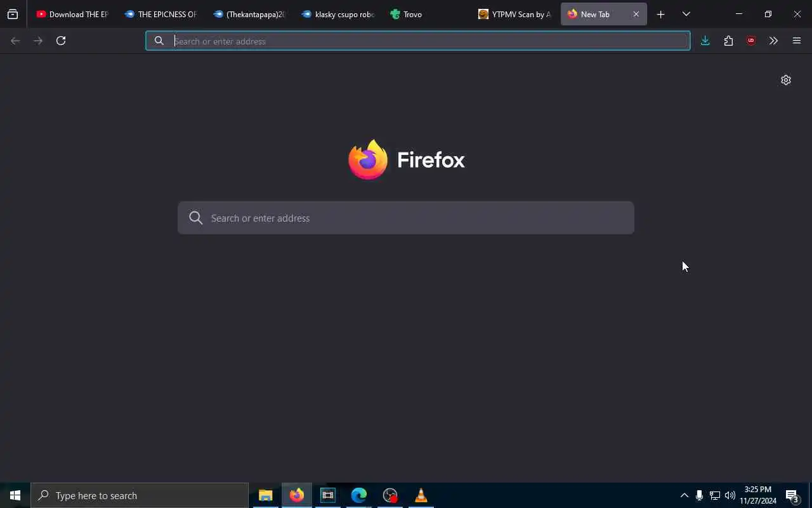Open the Extensions puzzle icon
The width and height of the screenshot is (812, 508).
[728, 41]
